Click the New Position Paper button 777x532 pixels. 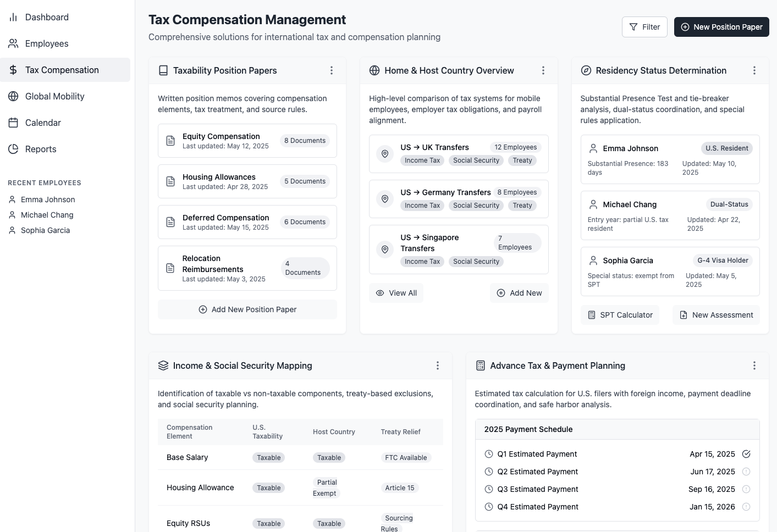coord(721,27)
